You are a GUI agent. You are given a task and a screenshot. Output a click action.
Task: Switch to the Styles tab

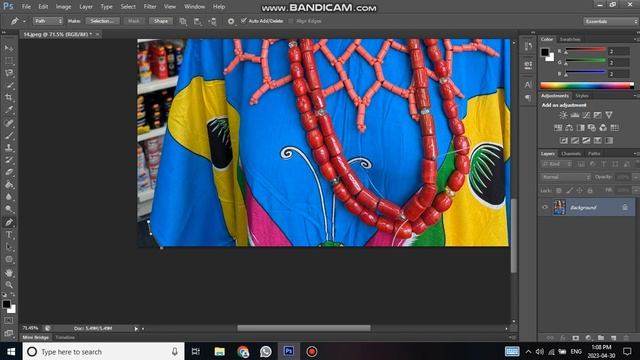coord(582,96)
